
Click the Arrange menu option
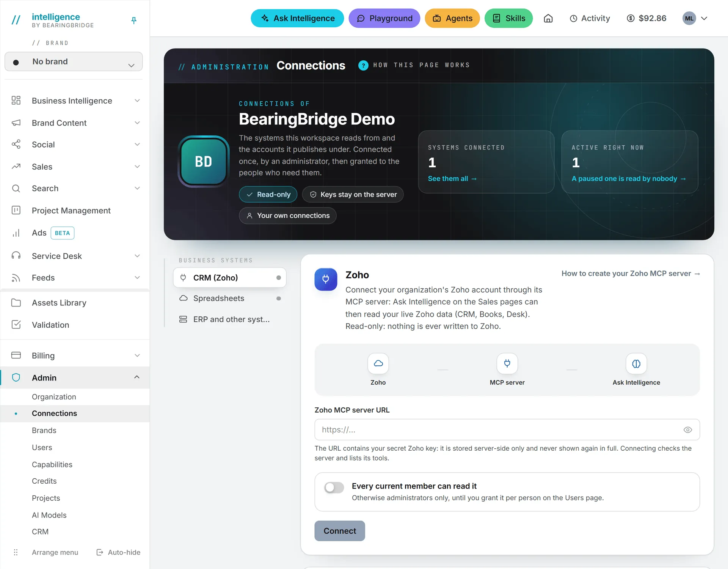(55, 552)
